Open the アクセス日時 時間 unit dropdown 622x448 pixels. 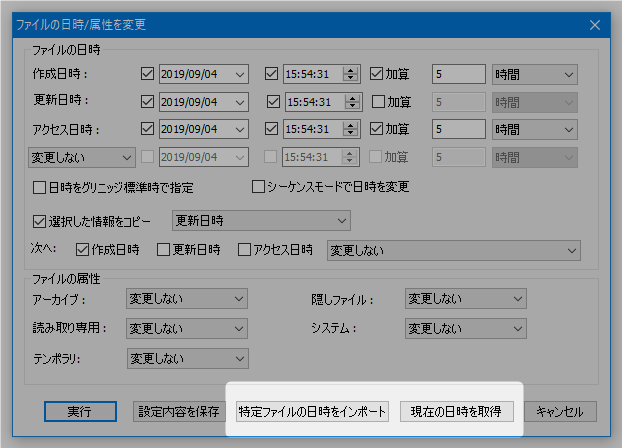point(535,129)
